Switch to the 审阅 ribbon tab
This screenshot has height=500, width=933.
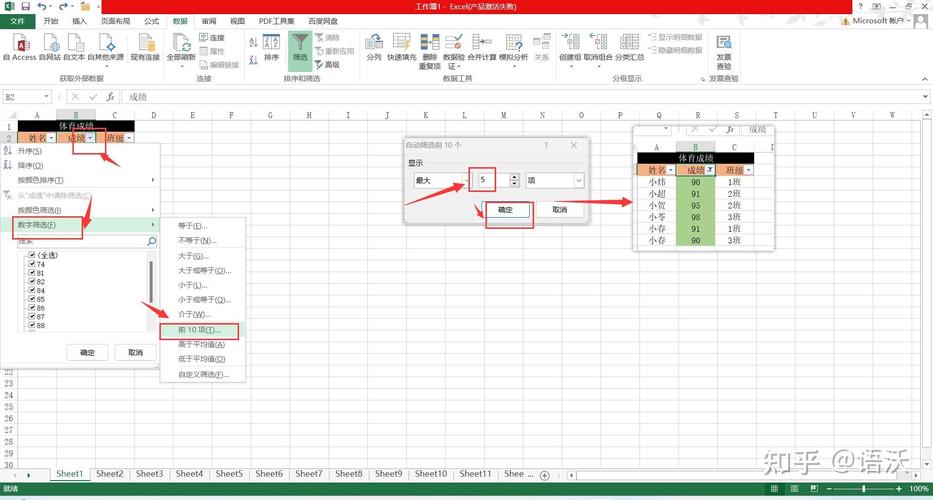[x=208, y=21]
